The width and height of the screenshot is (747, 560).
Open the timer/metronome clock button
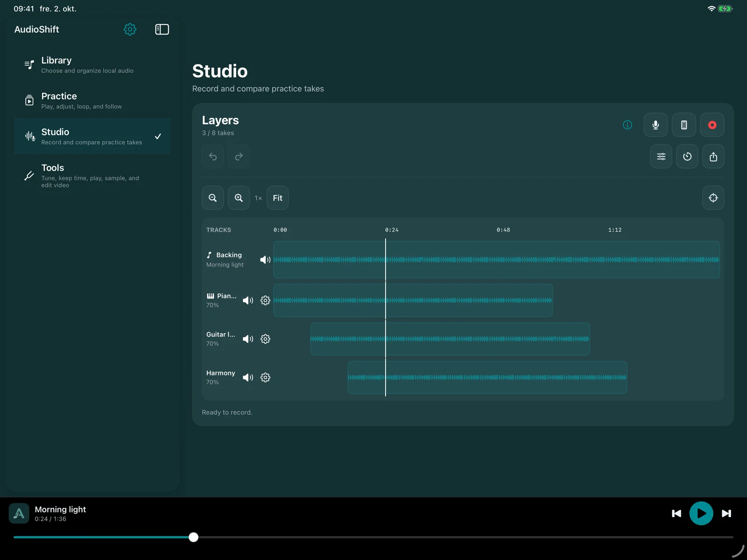(687, 156)
